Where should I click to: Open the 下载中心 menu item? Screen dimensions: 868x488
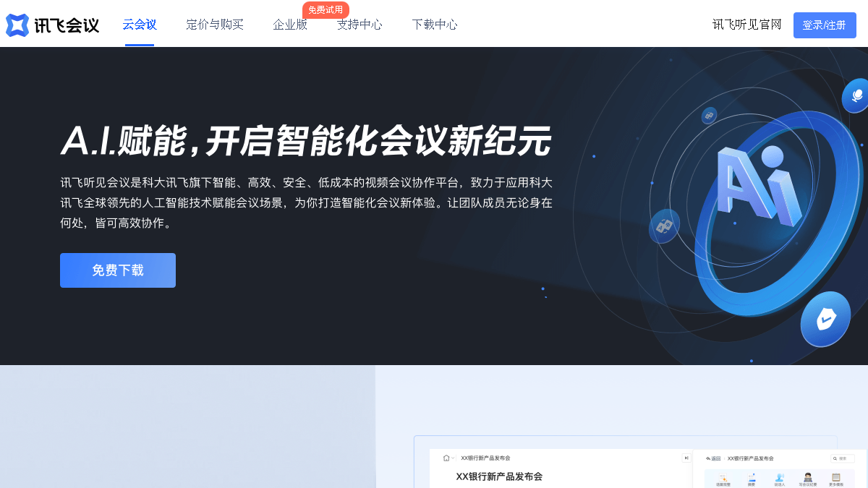click(x=435, y=25)
